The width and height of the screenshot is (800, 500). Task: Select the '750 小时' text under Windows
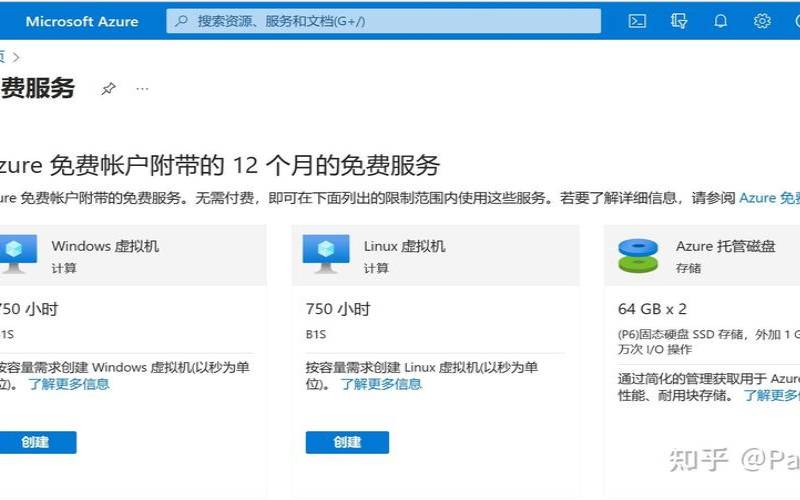point(29,309)
